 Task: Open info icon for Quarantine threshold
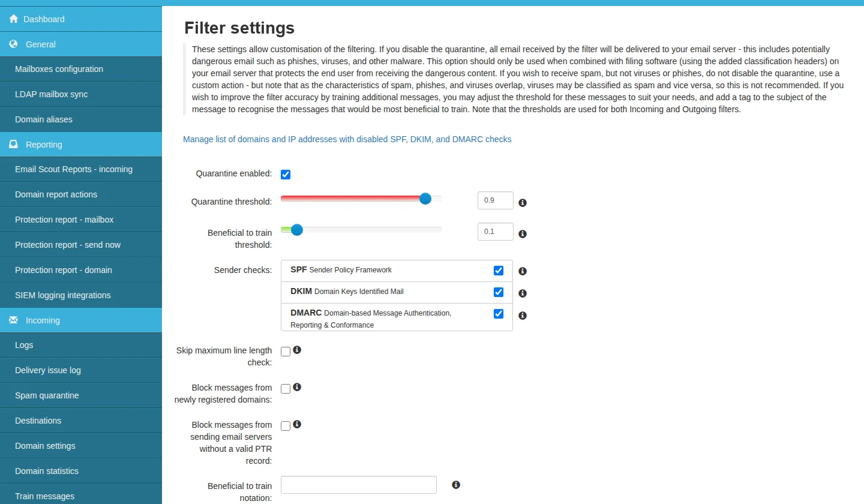click(x=523, y=203)
